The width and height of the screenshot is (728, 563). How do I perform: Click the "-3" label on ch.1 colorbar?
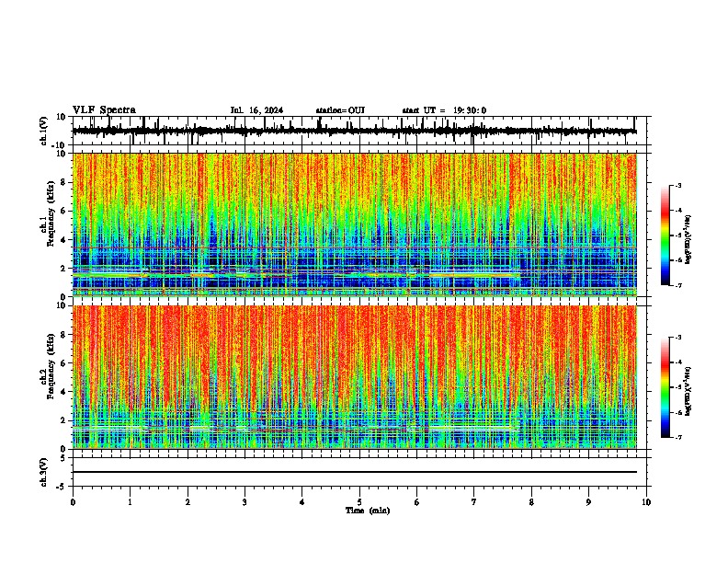(677, 185)
